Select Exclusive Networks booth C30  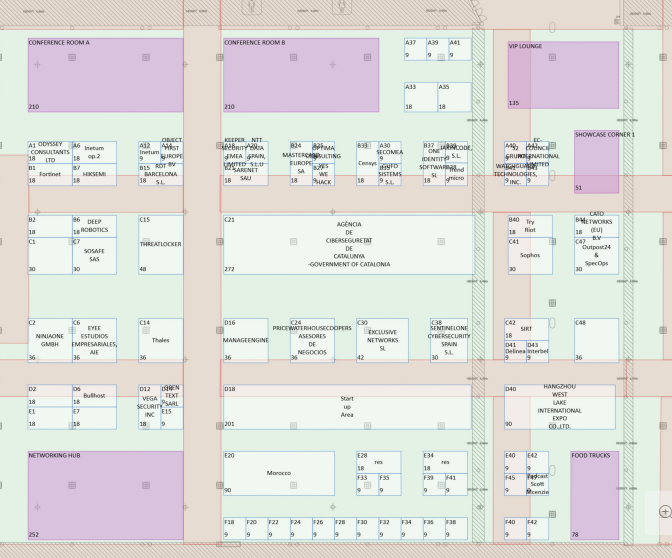click(382, 340)
